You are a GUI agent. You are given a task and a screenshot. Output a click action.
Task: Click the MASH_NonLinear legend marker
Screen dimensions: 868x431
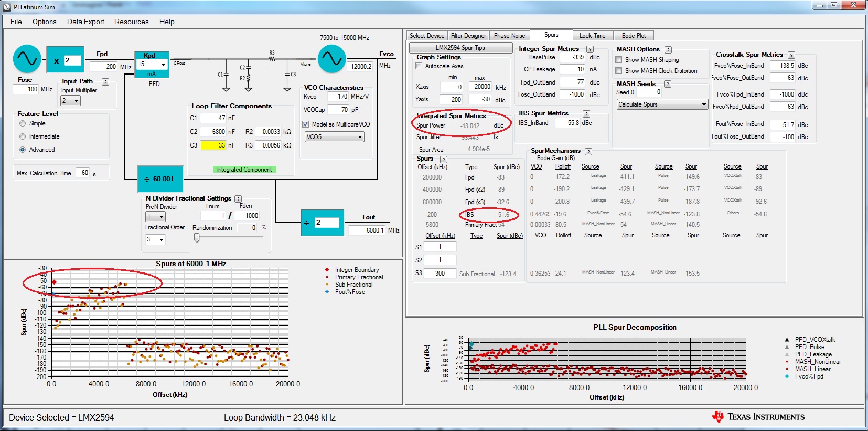tap(787, 362)
